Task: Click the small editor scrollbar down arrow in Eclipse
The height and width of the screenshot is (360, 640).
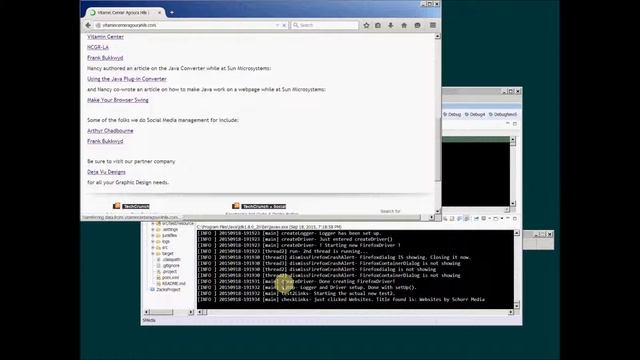Action: pos(513,203)
